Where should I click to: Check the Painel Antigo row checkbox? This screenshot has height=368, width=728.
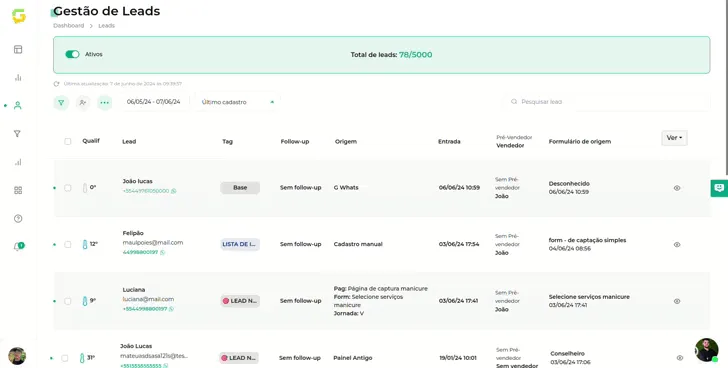[x=65, y=358]
